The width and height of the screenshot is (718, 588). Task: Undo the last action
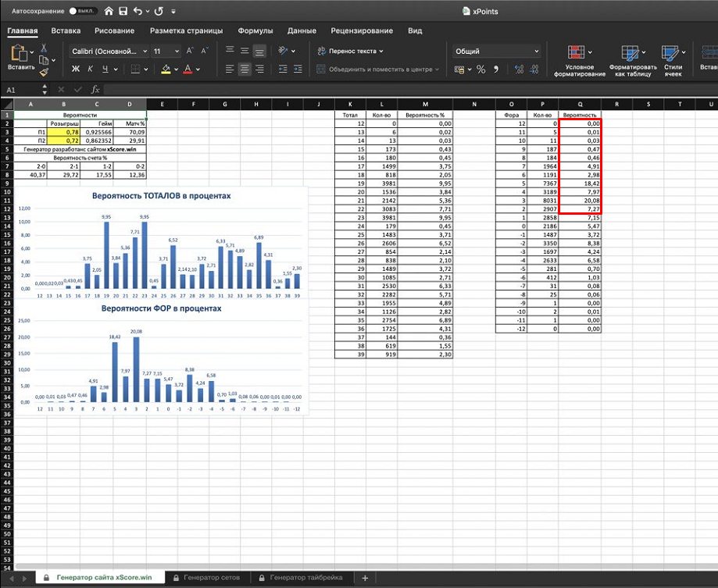pyautogui.click(x=138, y=11)
